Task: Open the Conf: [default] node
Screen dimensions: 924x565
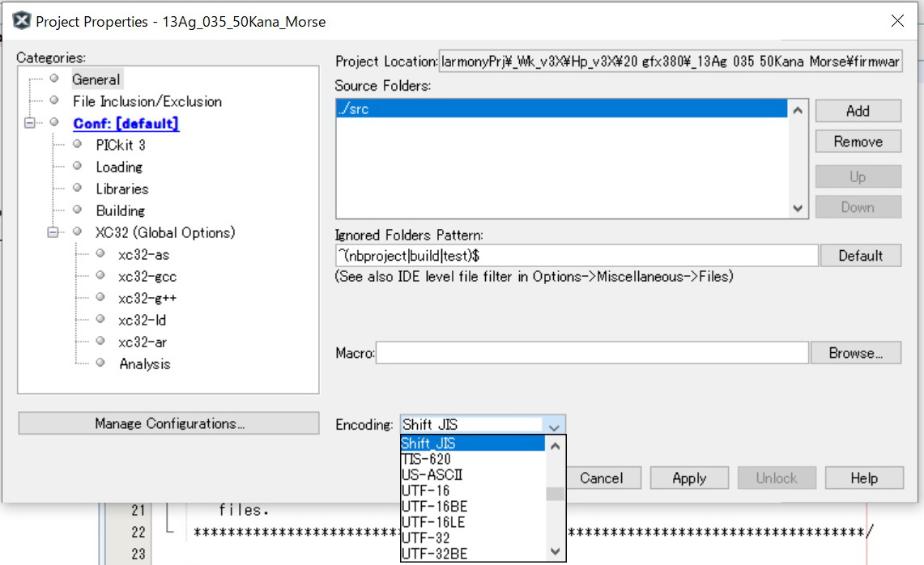Action: 126,123
